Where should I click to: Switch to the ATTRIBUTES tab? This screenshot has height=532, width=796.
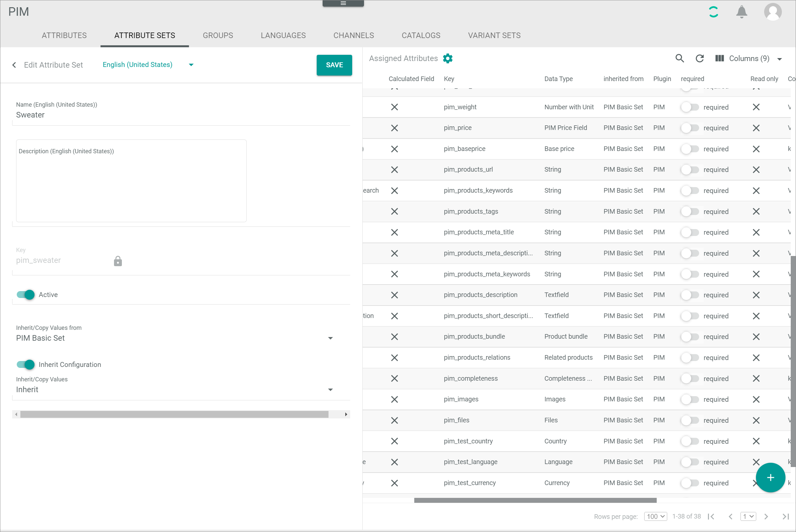(x=64, y=35)
